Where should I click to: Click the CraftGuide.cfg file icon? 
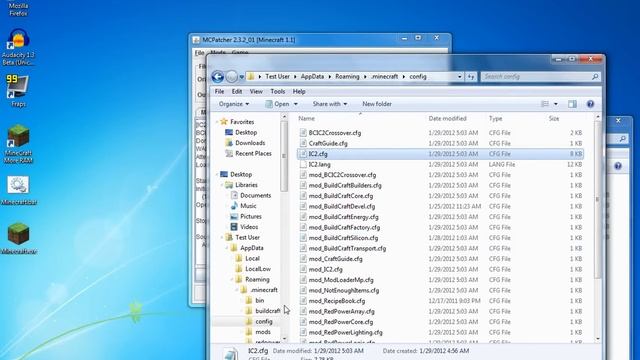click(303, 143)
